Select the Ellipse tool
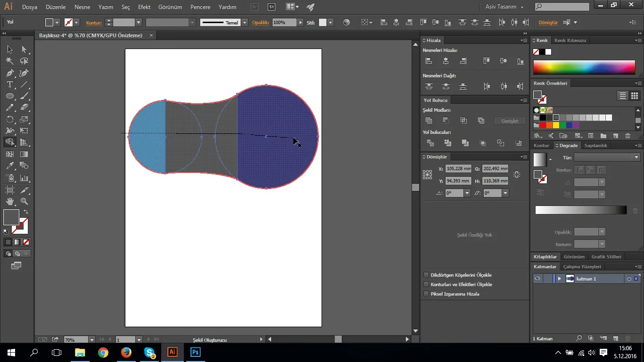 coord(10,96)
